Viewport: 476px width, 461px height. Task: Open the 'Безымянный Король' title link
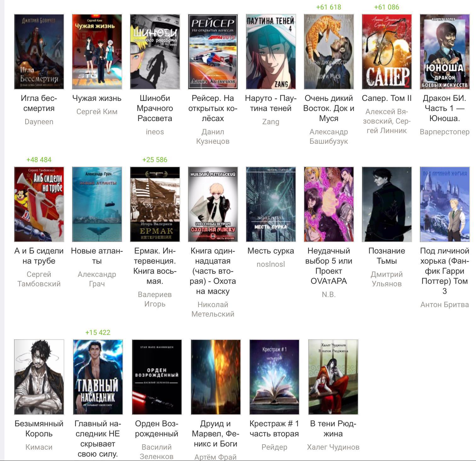39,429
